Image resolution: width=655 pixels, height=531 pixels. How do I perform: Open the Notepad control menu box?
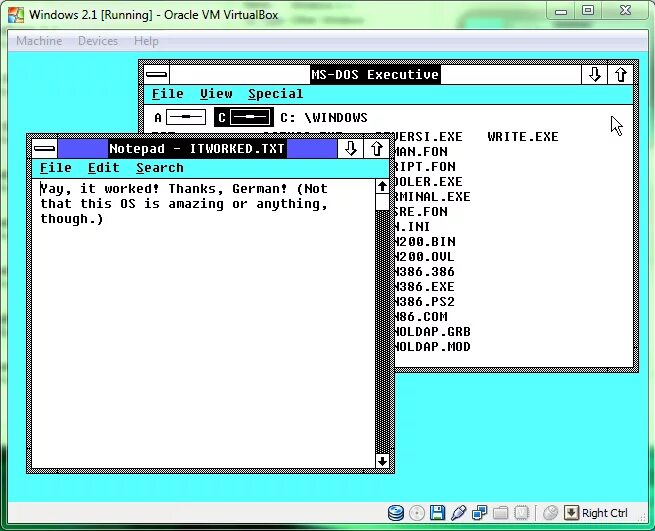click(45, 148)
